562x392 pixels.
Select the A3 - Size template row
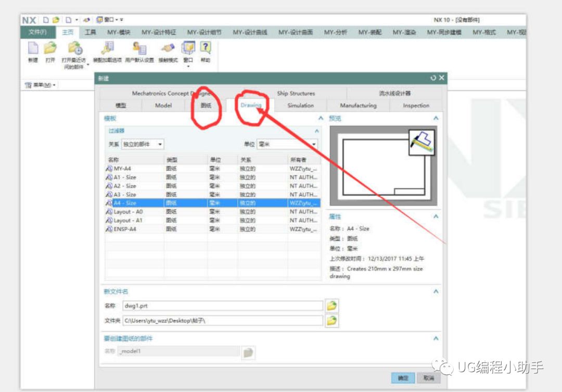(213, 194)
